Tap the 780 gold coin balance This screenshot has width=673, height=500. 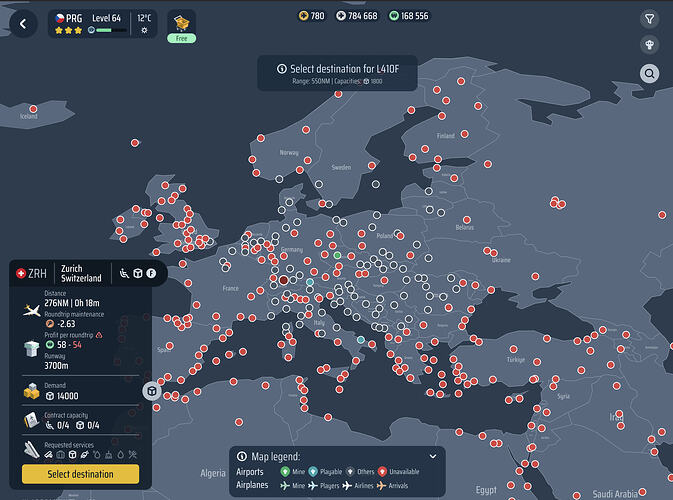312,16
